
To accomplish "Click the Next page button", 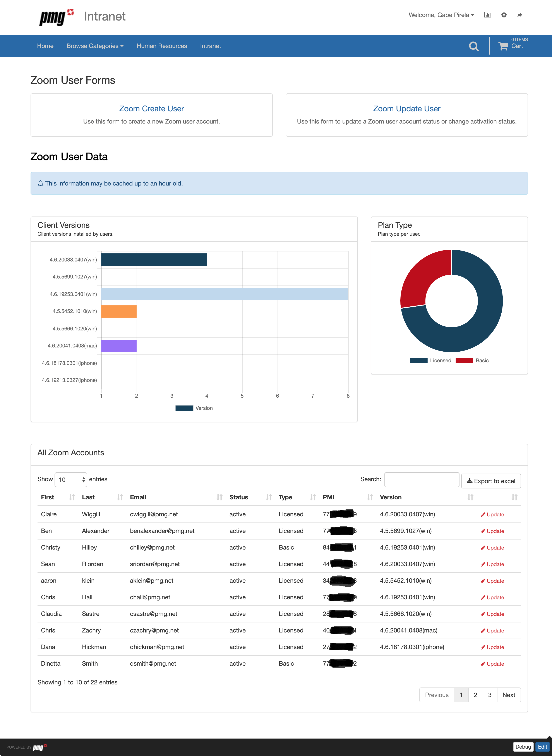I will tap(509, 695).
